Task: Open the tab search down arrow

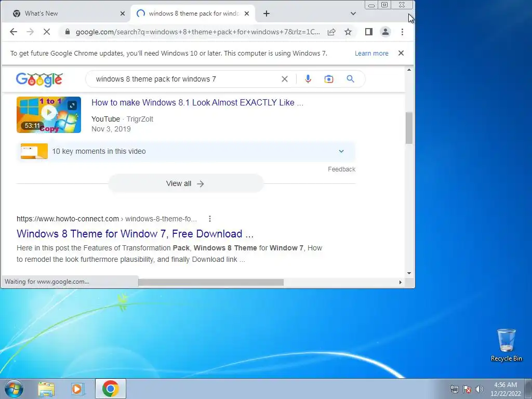Action: tap(353, 14)
